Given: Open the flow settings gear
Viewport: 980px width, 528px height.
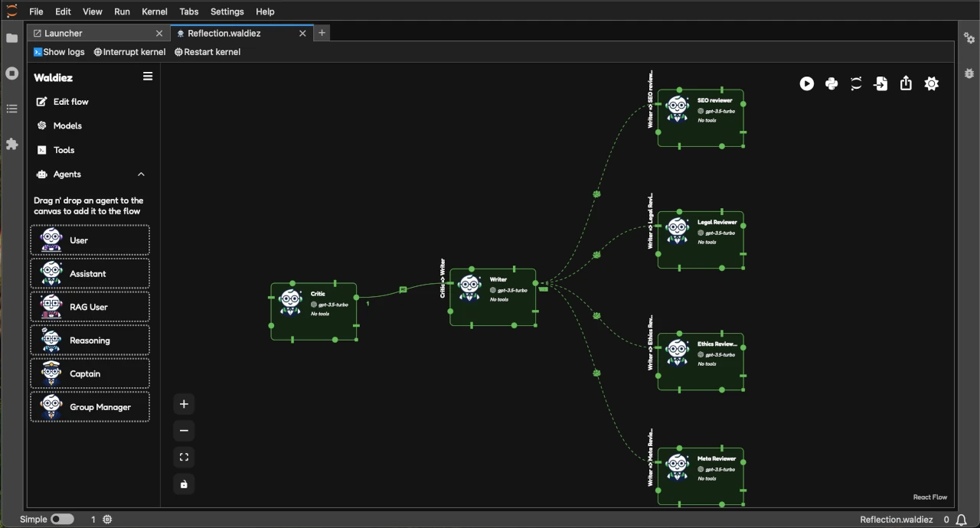Looking at the screenshot, I should click(x=931, y=83).
